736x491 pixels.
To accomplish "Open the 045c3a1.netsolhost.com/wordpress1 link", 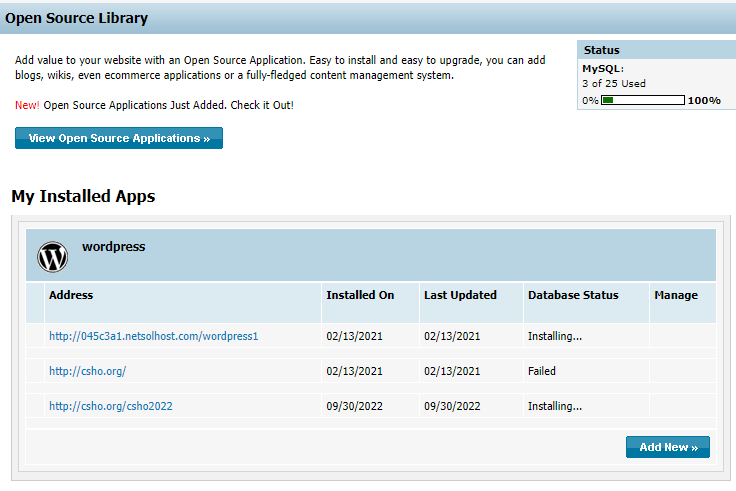I will (153, 336).
